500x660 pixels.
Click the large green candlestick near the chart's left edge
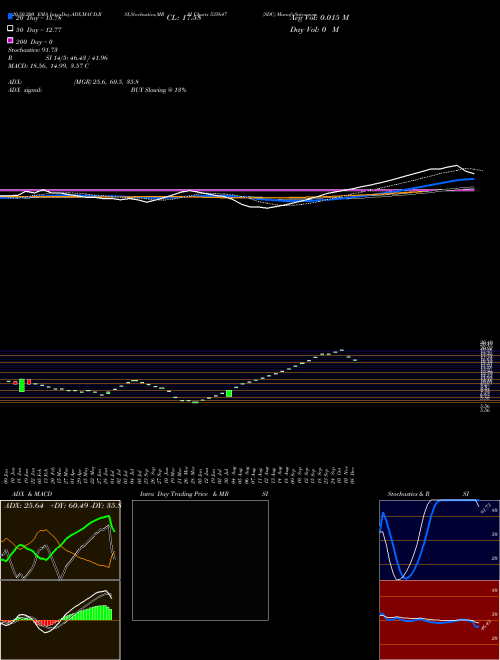click(22, 385)
